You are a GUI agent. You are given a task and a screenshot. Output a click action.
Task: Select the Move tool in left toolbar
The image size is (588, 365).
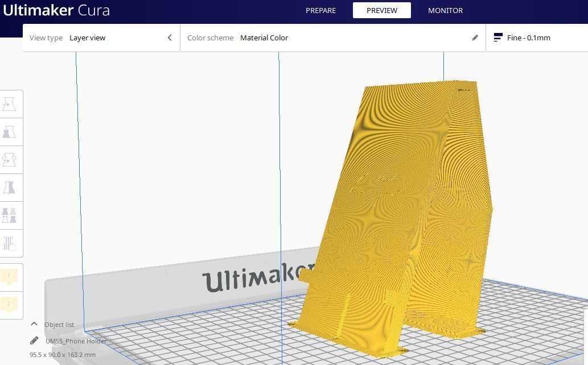click(x=9, y=104)
